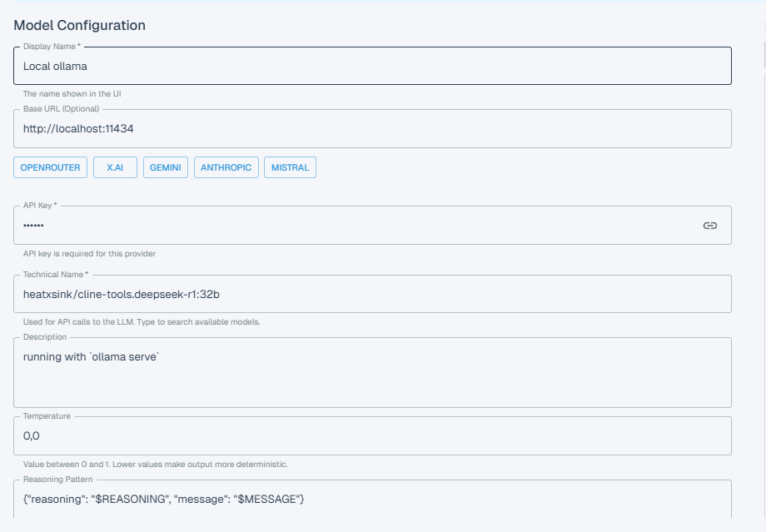Click the 'Value between 0 and 1' hint

(156, 464)
